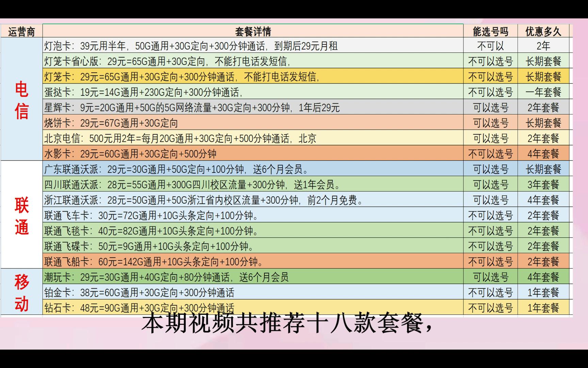
Task: Click 长期套餐 in 烧饼卡 row
Action: click(x=543, y=123)
